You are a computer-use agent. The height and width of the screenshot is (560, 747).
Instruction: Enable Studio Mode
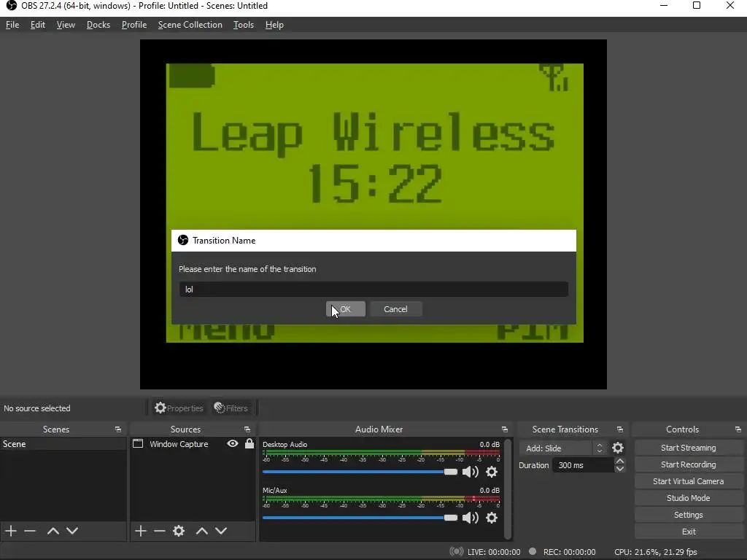689,497
